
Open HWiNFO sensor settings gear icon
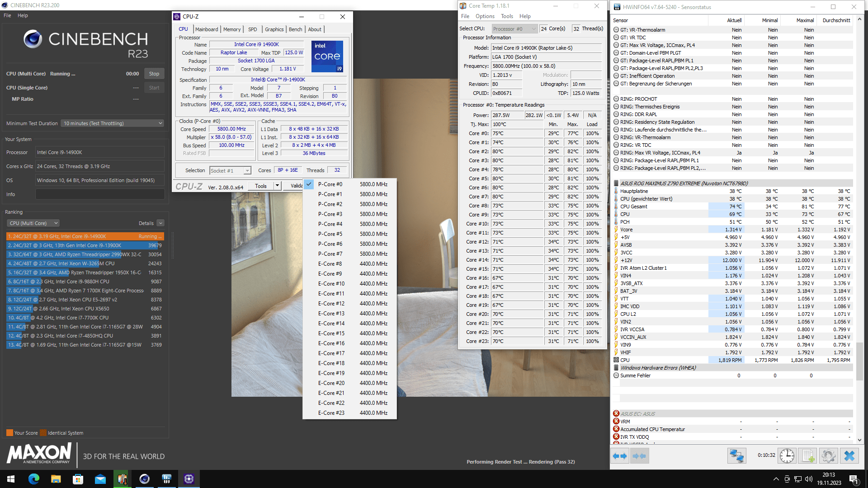(828, 456)
